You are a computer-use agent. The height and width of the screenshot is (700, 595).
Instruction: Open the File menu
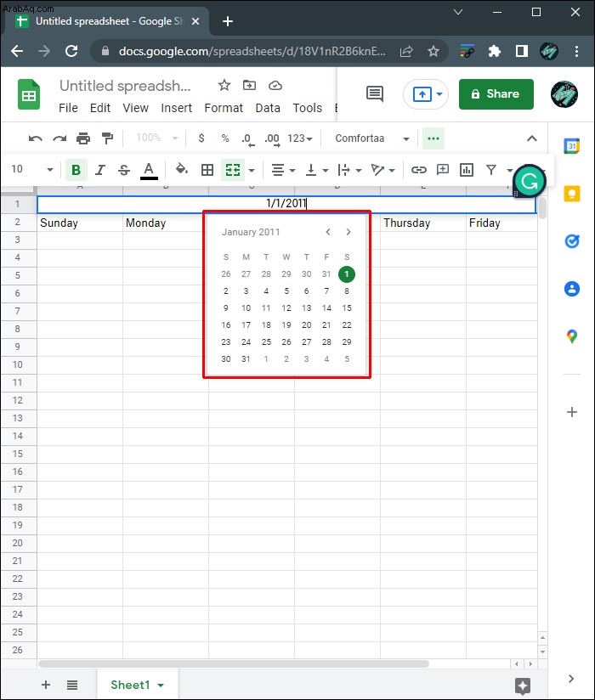point(68,108)
